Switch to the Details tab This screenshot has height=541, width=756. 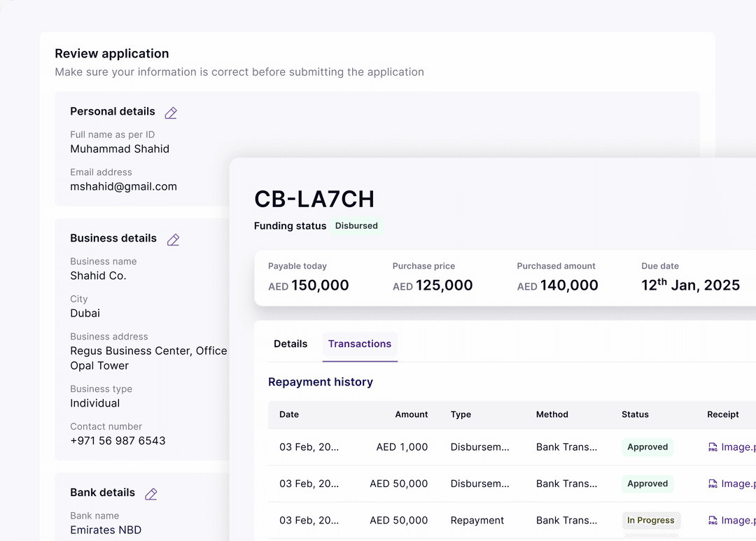(290, 344)
